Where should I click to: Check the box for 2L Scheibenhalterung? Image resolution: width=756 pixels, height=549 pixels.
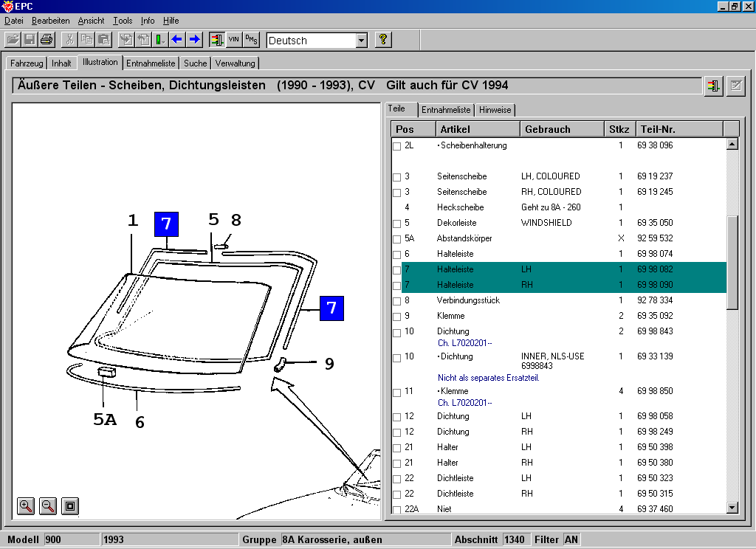396,146
